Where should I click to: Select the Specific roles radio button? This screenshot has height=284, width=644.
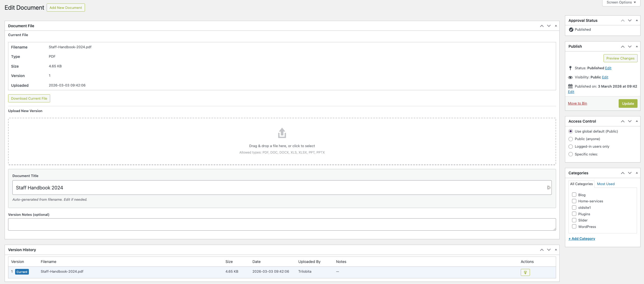click(x=571, y=154)
